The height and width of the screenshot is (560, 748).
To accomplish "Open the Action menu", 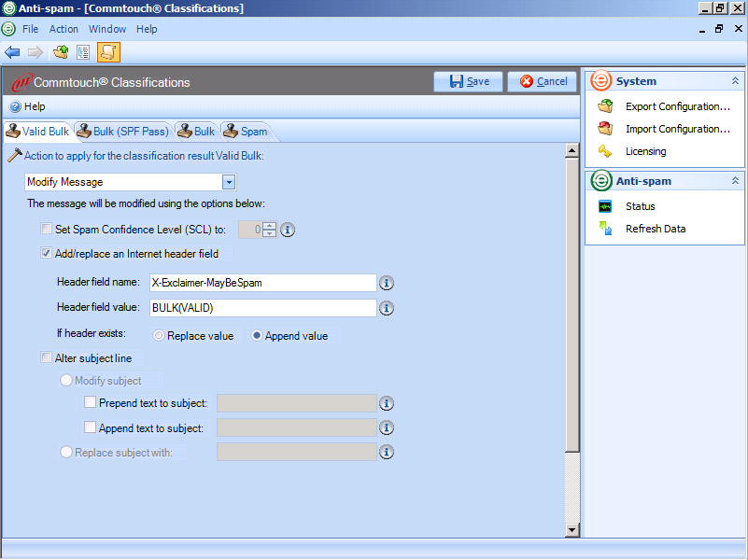I will pos(64,29).
